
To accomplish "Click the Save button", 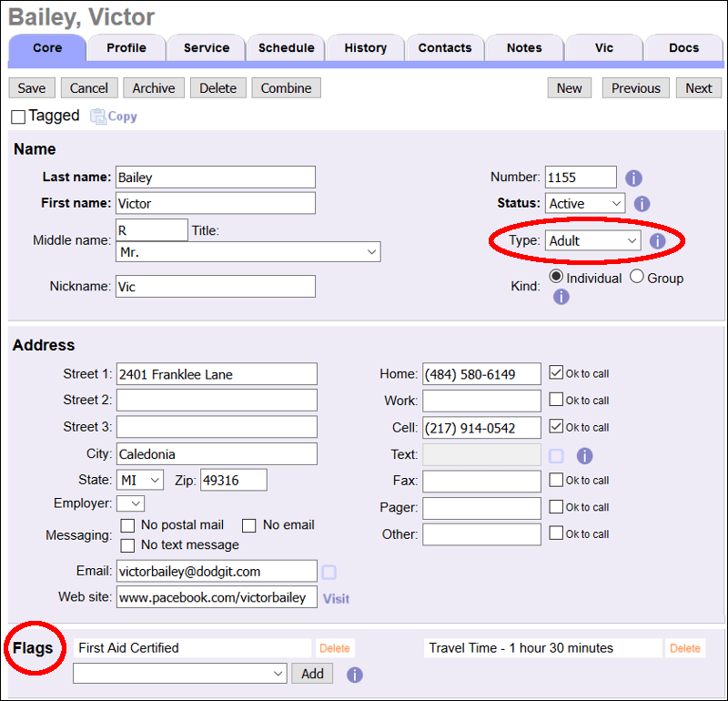I will [31, 87].
